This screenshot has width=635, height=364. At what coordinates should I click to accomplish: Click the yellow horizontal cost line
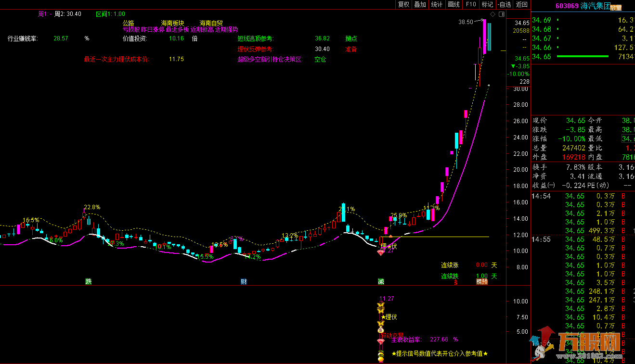coord(434,237)
